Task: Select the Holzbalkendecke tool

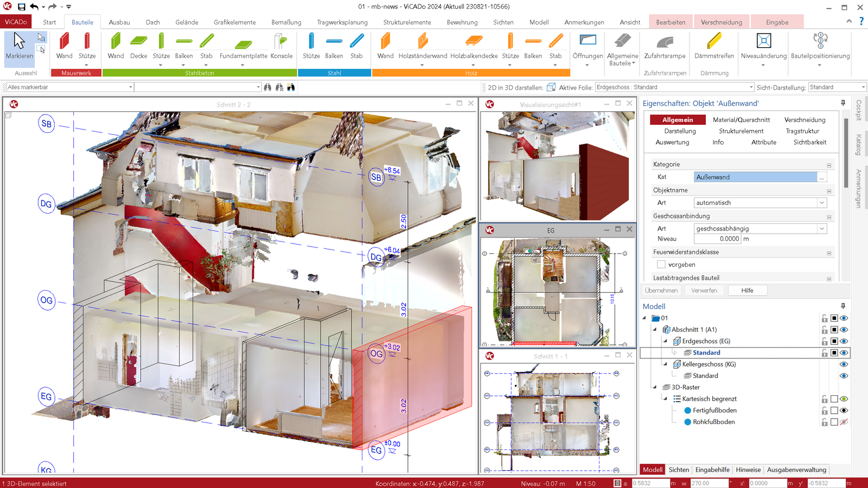Action: click(x=474, y=46)
